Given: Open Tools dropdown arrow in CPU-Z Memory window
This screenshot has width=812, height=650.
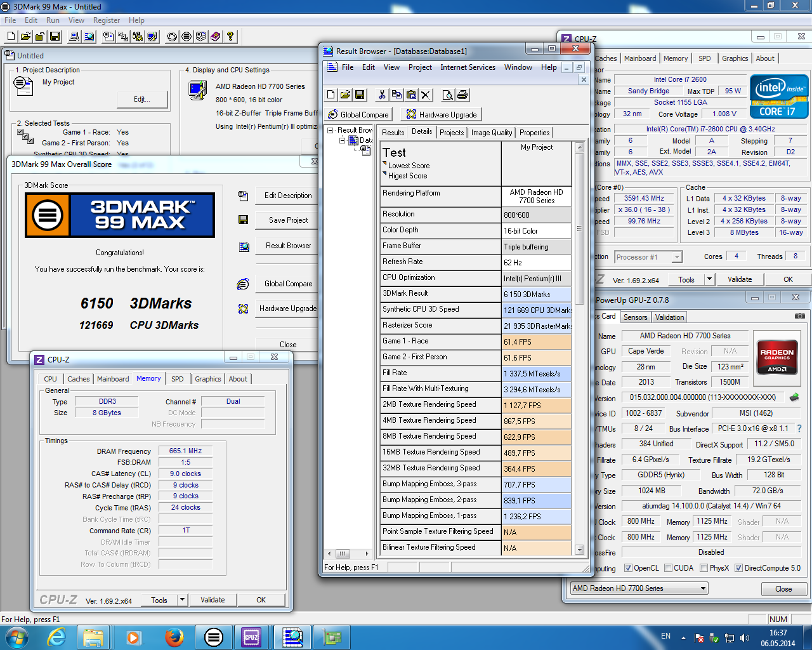Looking at the screenshot, I should tap(182, 600).
